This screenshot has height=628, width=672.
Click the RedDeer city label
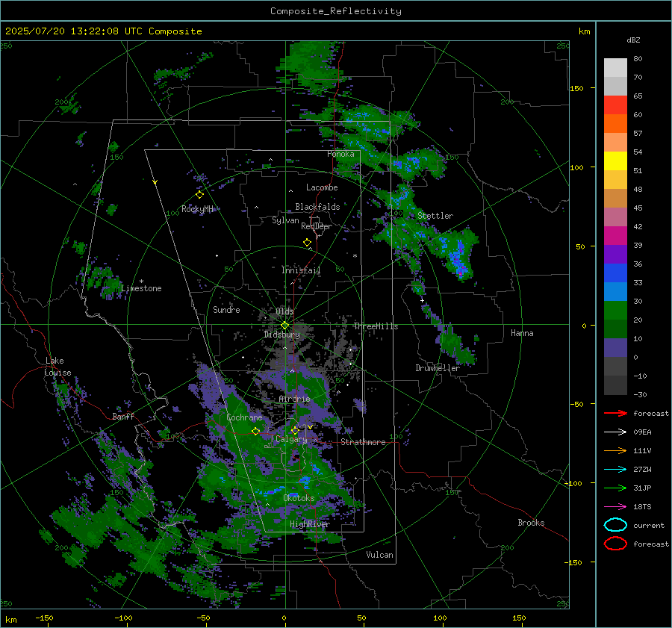317,226
